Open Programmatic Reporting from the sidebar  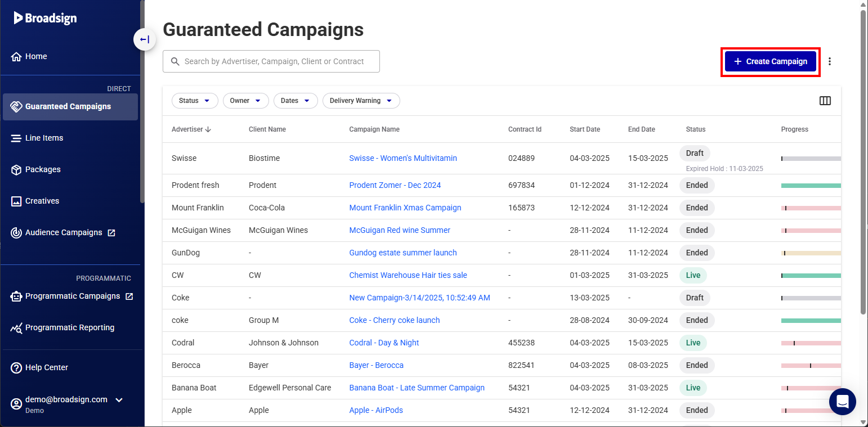pyautogui.click(x=69, y=327)
